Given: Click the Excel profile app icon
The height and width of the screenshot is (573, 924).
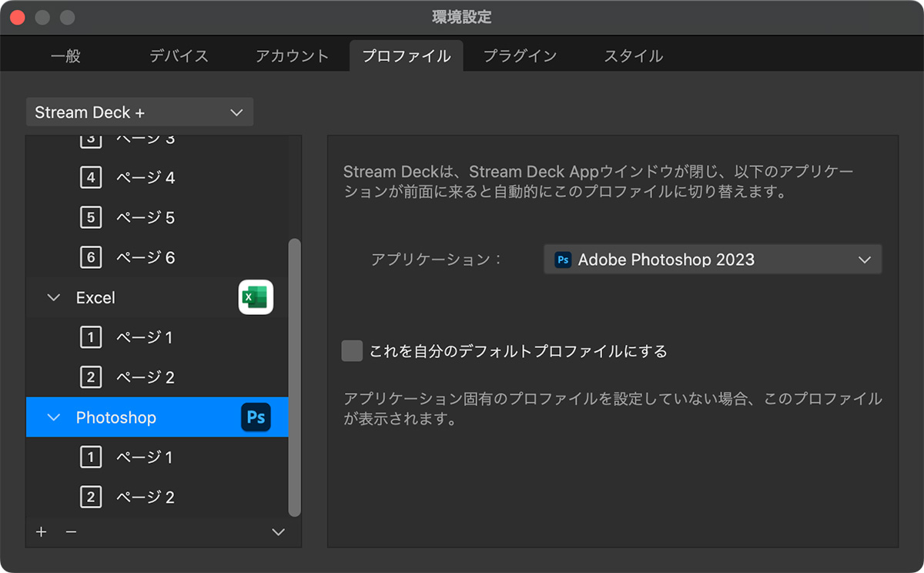Looking at the screenshot, I should coord(256,297).
